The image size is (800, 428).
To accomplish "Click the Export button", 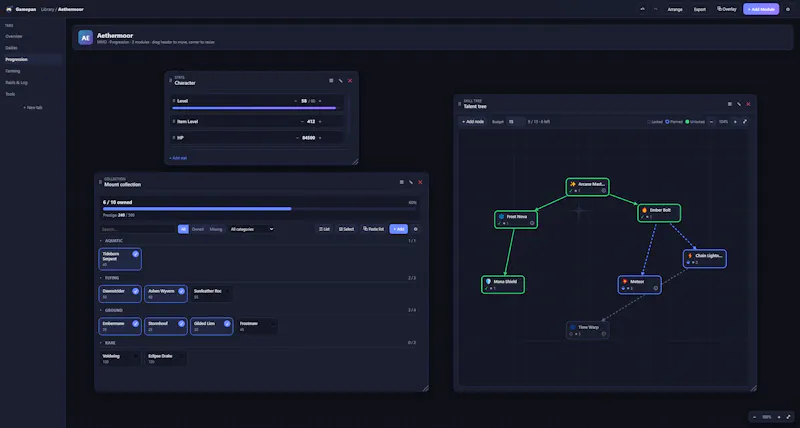I will (700, 9).
